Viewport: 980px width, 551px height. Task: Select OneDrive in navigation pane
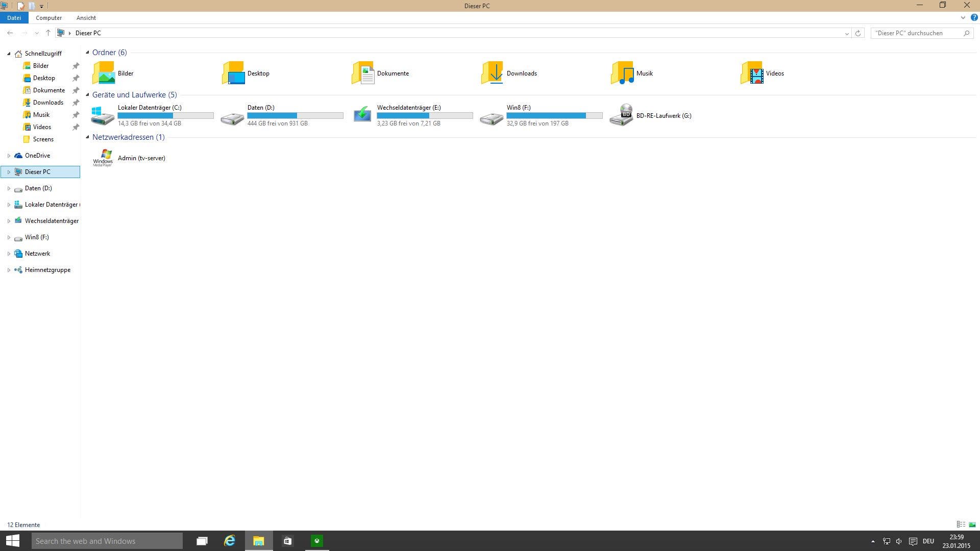point(37,156)
